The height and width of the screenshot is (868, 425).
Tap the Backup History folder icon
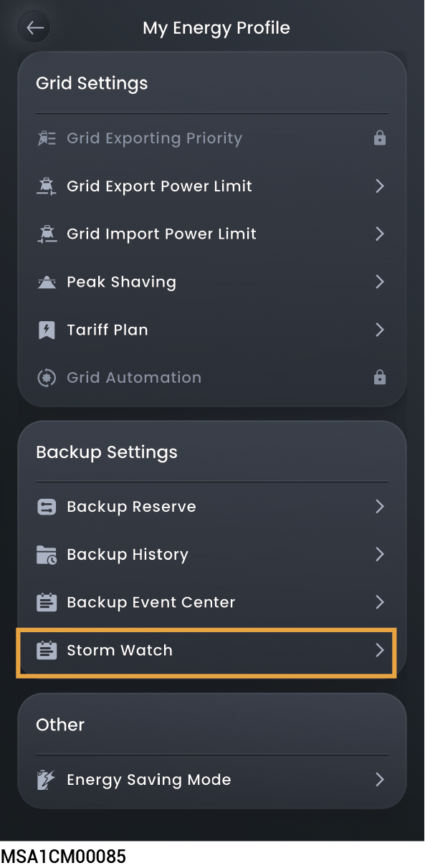click(47, 555)
